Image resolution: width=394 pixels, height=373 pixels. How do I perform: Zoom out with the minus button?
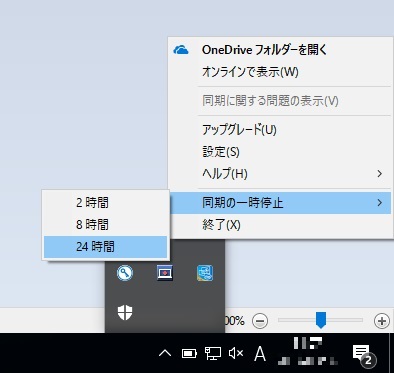pyautogui.click(x=260, y=321)
